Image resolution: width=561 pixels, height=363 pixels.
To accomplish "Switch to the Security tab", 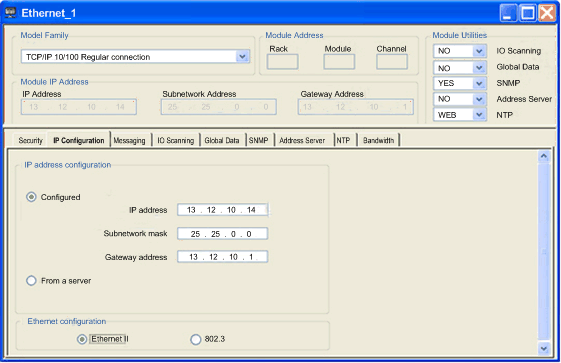I will pos(30,140).
